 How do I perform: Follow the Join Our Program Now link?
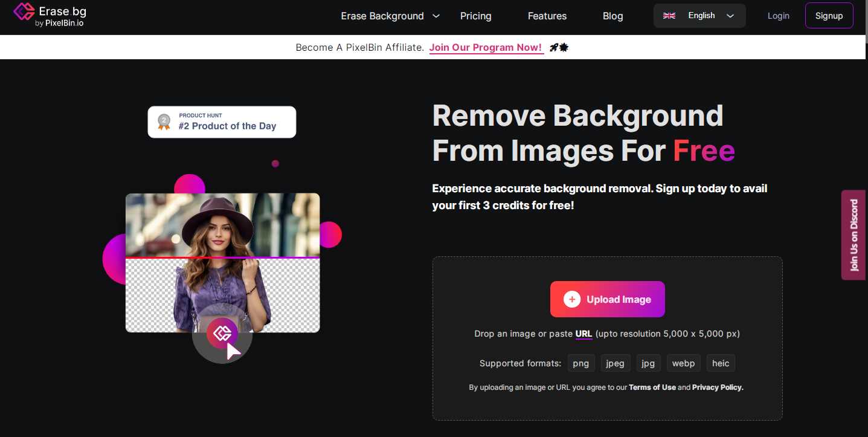tap(486, 48)
